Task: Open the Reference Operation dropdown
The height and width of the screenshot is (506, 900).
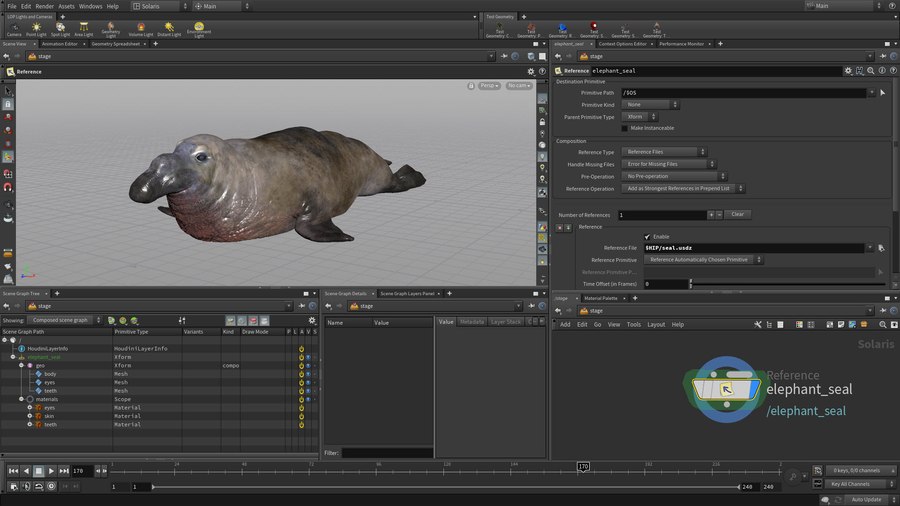Action: point(683,188)
